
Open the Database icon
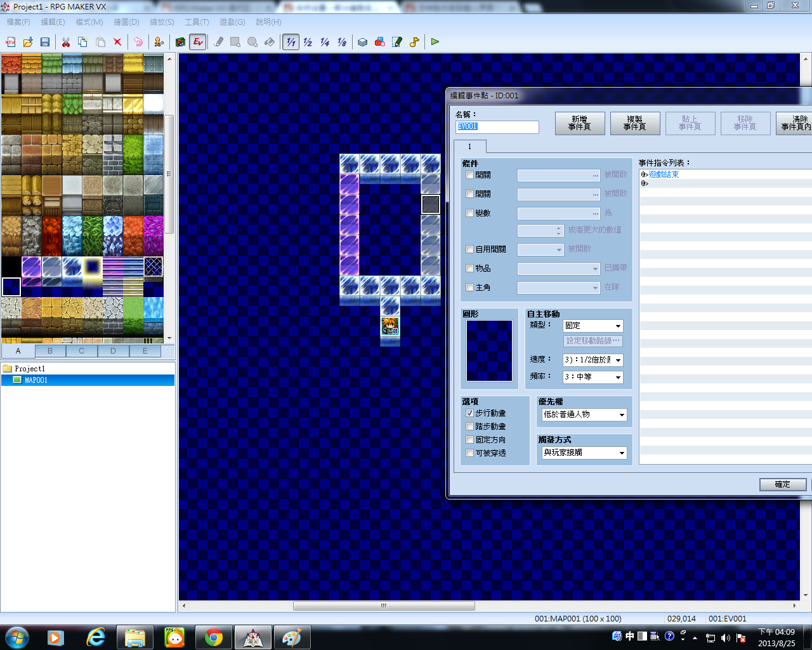(x=363, y=42)
